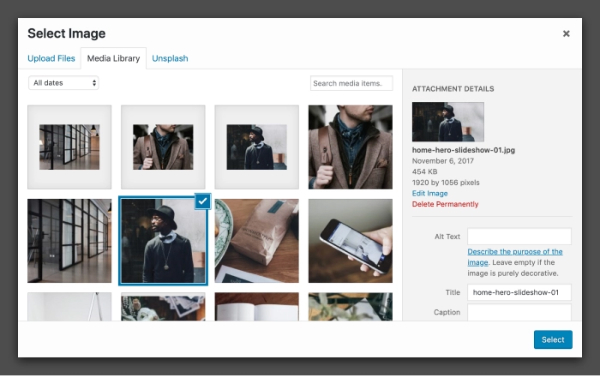Viewport: 600px width, 376px height.
Task: Click the Edit Image link
Action: click(x=430, y=193)
